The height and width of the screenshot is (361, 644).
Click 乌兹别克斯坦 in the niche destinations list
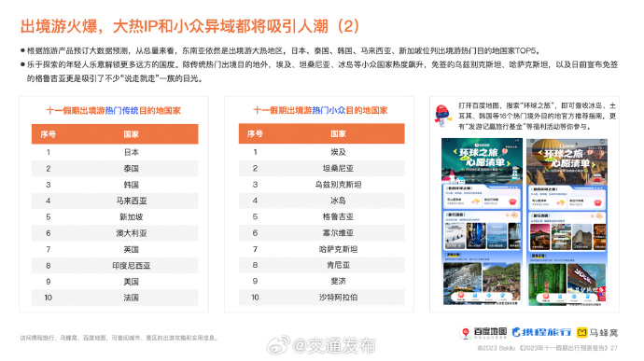point(338,185)
